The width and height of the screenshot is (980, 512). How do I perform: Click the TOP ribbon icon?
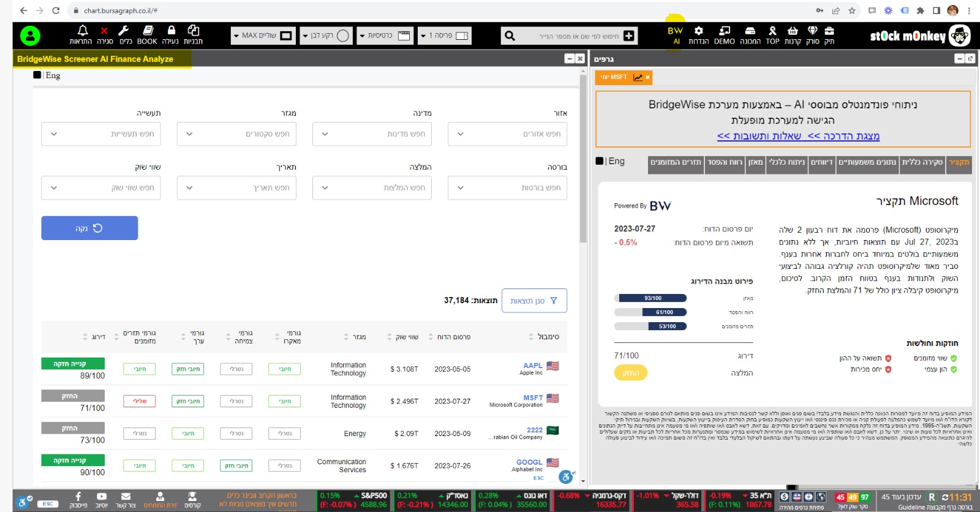click(772, 31)
